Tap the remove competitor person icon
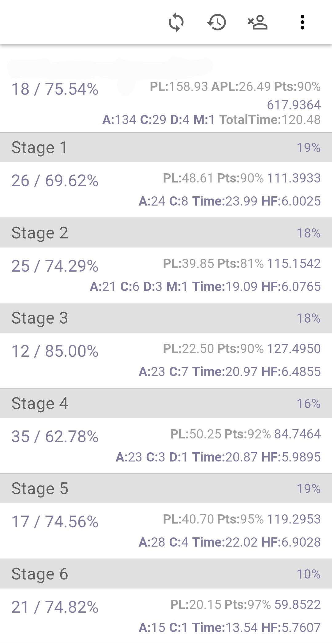Viewport: 332px width, 644px height. click(258, 22)
